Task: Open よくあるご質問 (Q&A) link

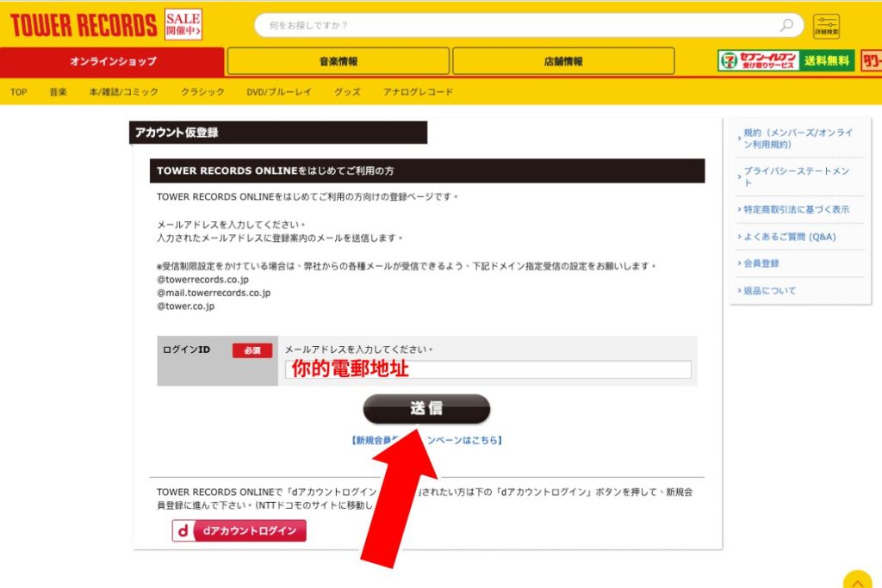Action: pos(789,237)
